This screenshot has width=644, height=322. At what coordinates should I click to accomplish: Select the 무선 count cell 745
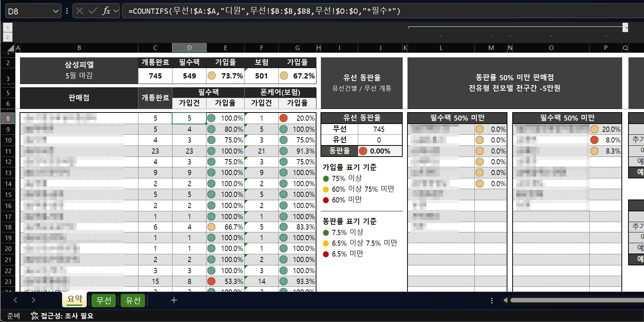pos(380,129)
